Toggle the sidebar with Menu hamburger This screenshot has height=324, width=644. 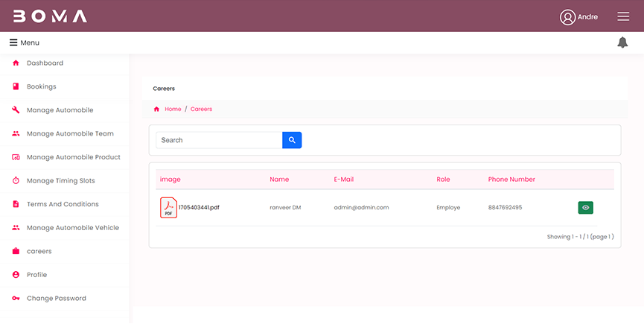(13, 42)
